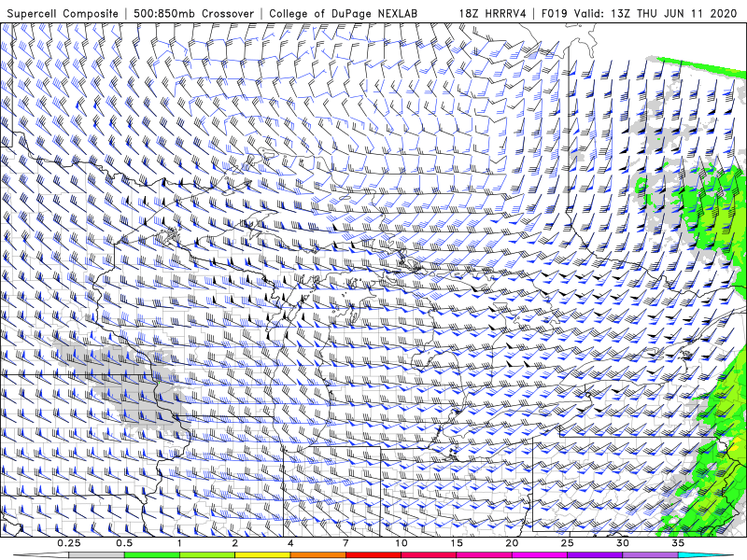The height and width of the screenshot is (560, 747).
Task: Click the color bar segment between 15 and 20
Action: click(484, 555)
